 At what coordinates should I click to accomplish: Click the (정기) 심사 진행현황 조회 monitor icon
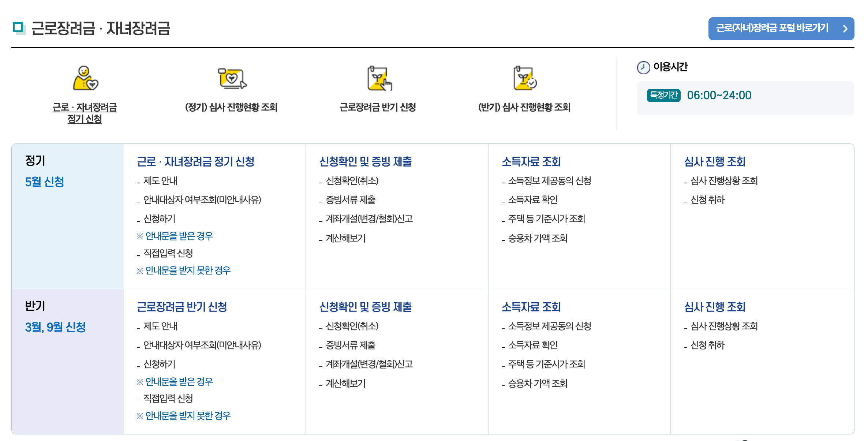tap(232, 78)
